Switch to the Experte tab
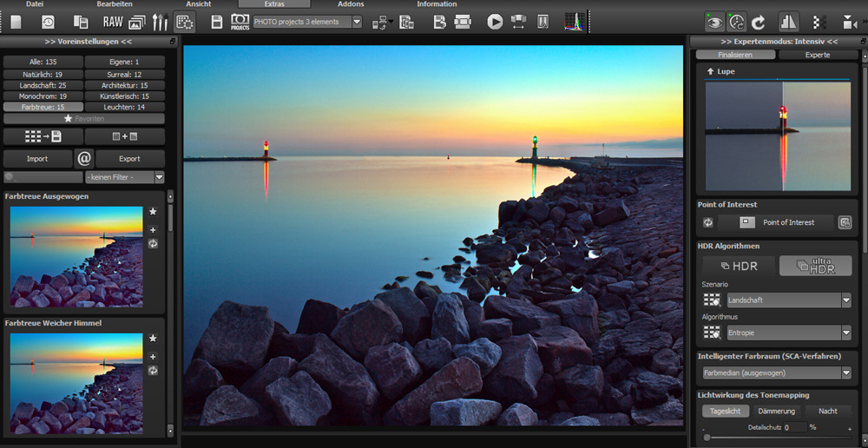The image size is (868, 448). (x=817, y=55)
